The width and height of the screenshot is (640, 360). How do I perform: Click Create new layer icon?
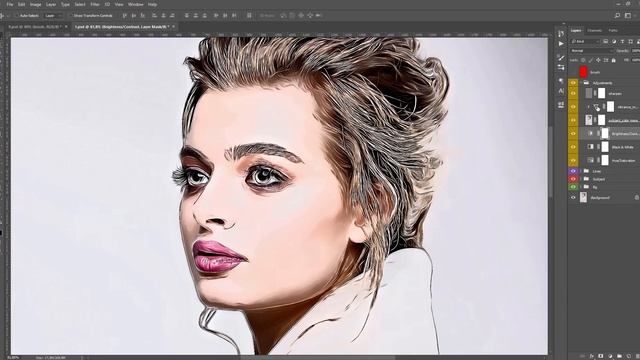click(x=629, y=356)
